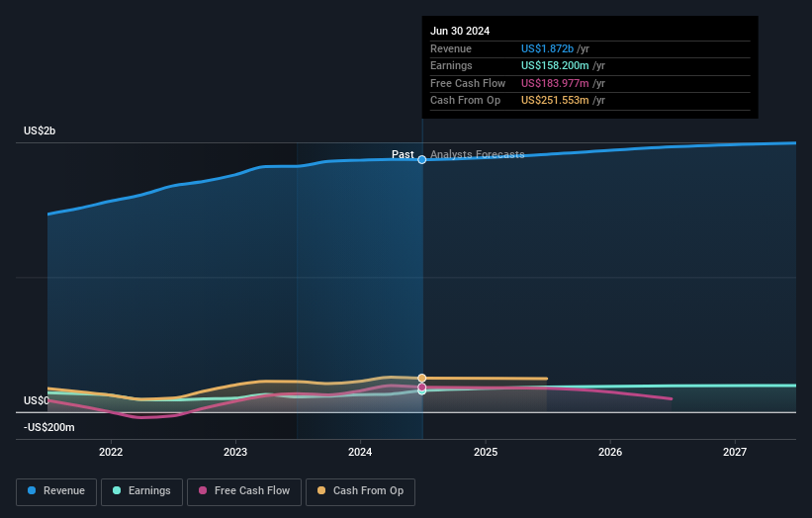Toggle the Free Cash Flow legend button

(x=244, y=491)
